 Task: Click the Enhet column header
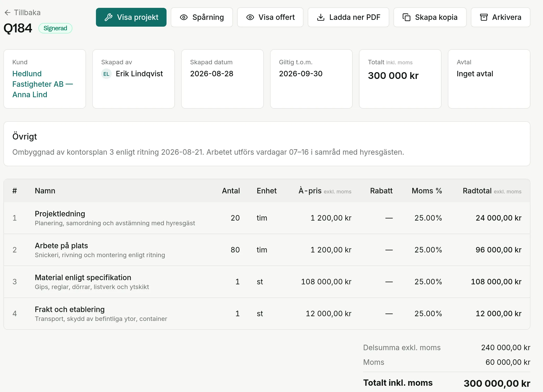[x=267, y=191]
